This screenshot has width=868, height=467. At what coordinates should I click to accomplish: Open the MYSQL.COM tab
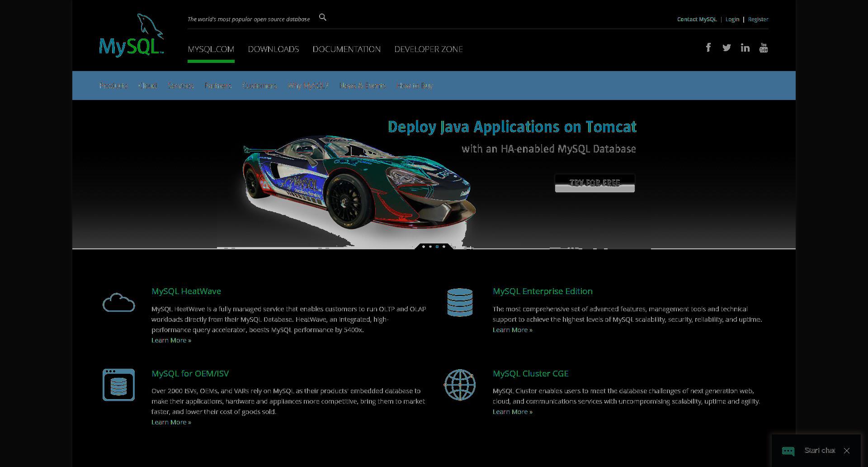coord(211,49)
